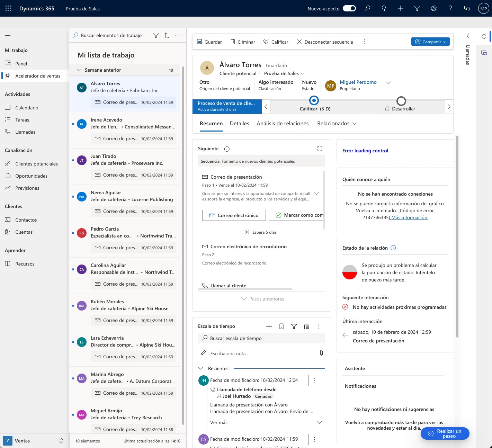The height and width of the screenshot is (448, 492).
Task: Open the Ventas area switcher
Action: [x=34, y=441]
